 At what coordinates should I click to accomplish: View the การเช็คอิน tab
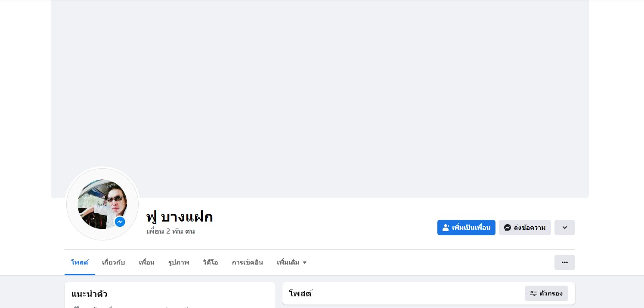tap(248, 262)
